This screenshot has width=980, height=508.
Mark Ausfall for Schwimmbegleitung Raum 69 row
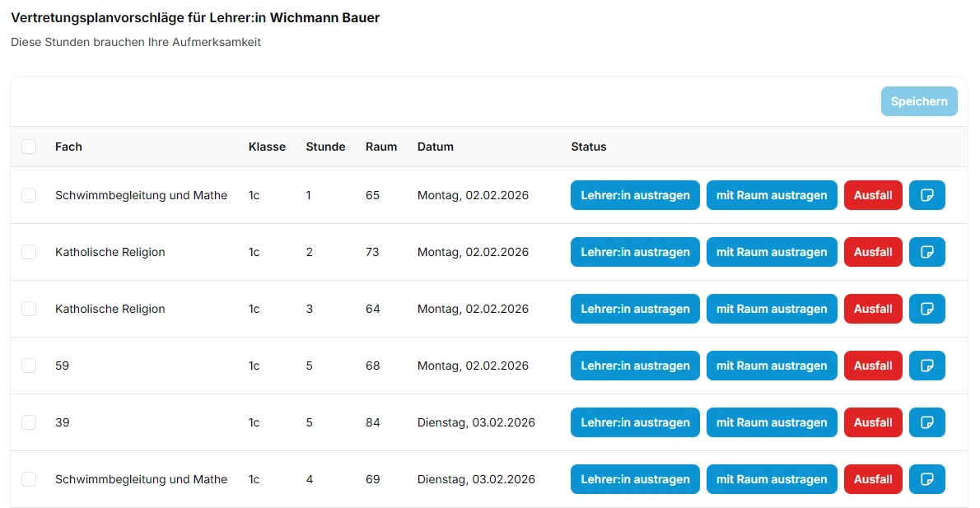[873, 479]
